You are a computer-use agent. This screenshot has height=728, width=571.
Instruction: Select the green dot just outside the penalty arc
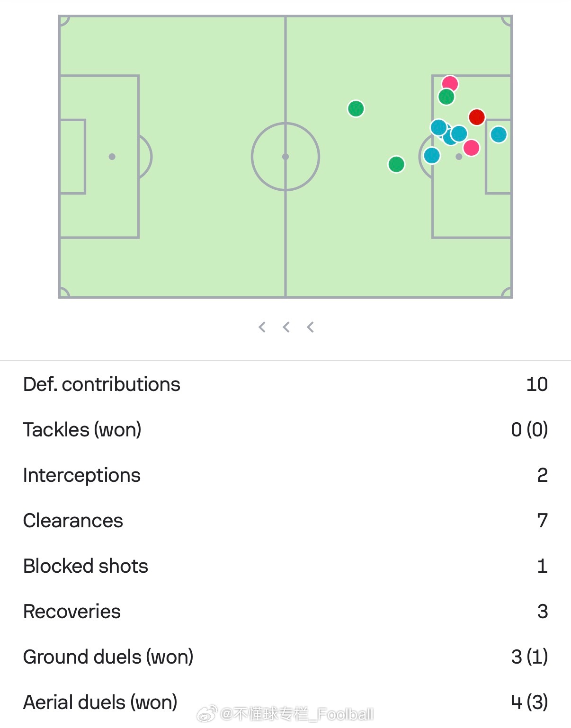396,164
